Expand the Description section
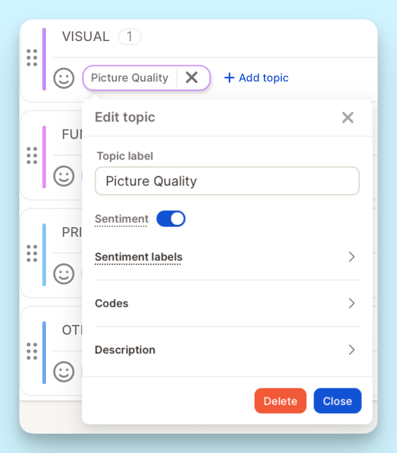Screen dimensions: 397x453 [x=227, y=350]
